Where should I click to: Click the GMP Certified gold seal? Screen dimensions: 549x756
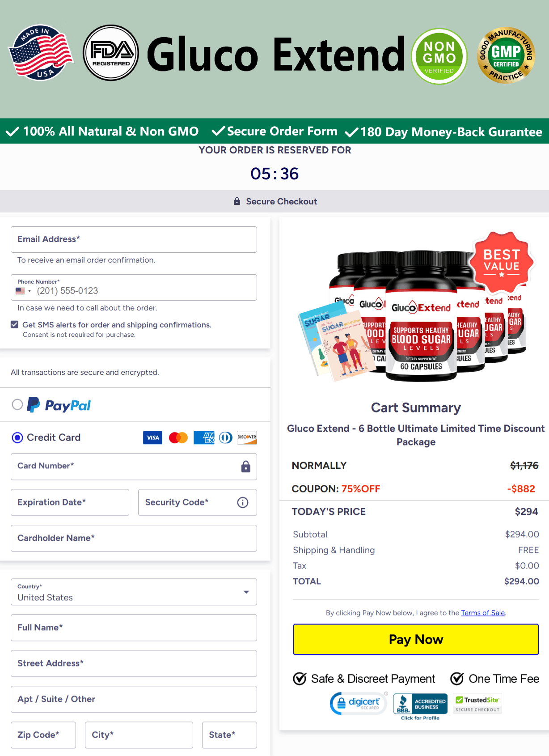[506, 55]
